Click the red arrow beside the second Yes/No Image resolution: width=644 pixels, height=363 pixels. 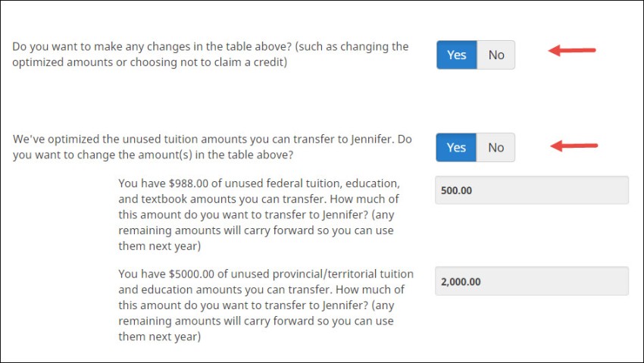coord(574,145)
